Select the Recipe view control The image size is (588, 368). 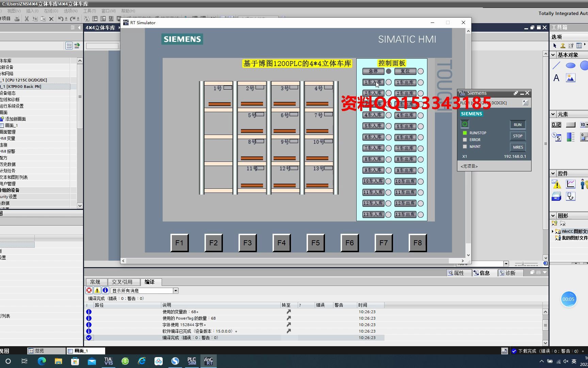556,197
